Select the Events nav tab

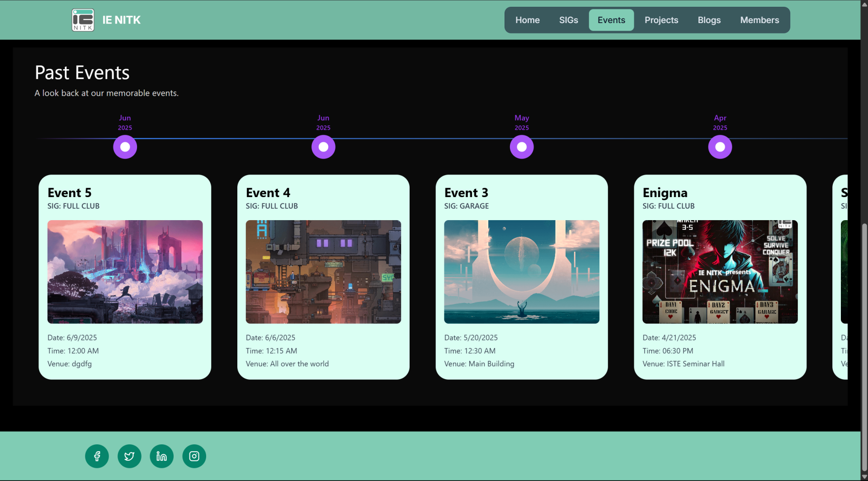click(x=611, y=20)
